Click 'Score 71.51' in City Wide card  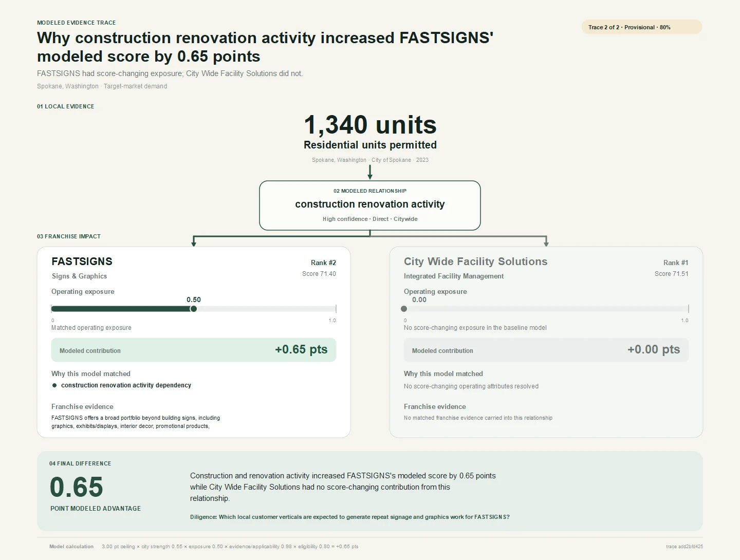(672, 274)
